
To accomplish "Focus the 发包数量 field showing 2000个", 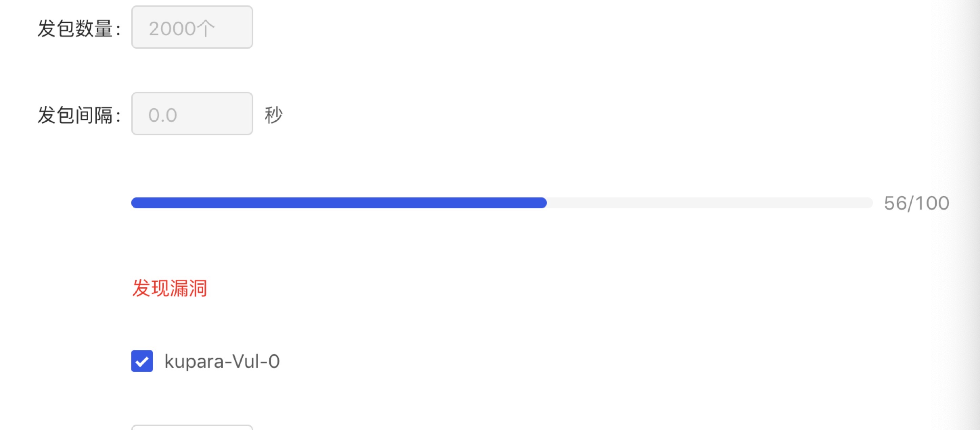I will (x=192, y=27).
